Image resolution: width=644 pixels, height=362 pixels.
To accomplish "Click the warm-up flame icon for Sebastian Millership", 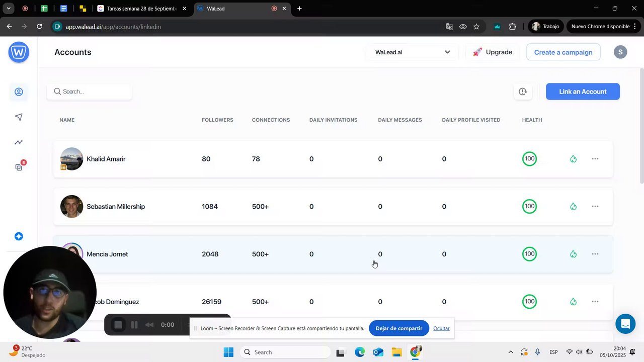I will [x=573, y=207].
